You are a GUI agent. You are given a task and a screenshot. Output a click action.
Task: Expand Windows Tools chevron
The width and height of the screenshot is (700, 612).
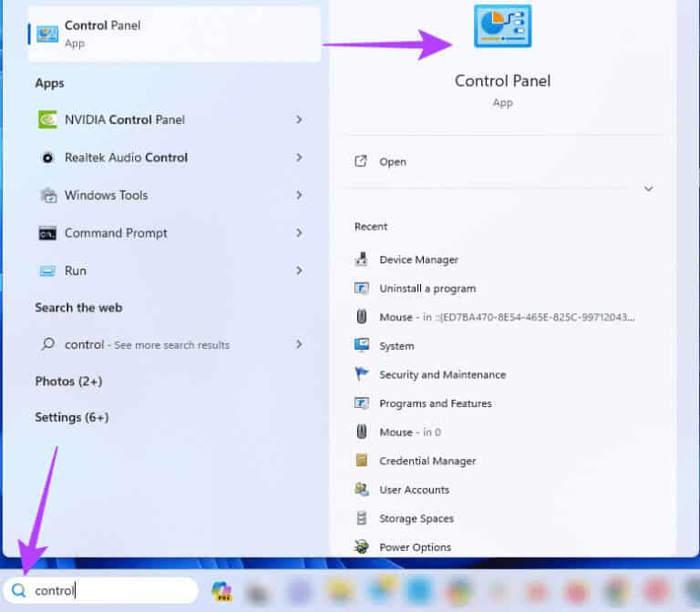click(299, 195)
